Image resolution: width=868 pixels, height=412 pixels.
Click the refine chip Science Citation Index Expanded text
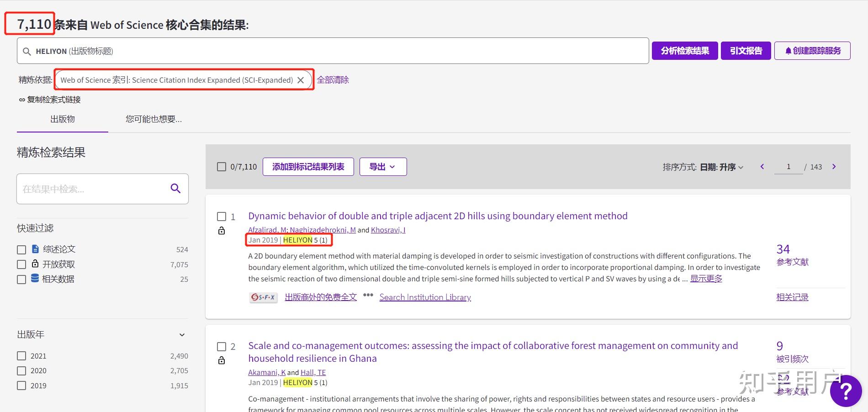pyautogui.click(x=176, y=80)
